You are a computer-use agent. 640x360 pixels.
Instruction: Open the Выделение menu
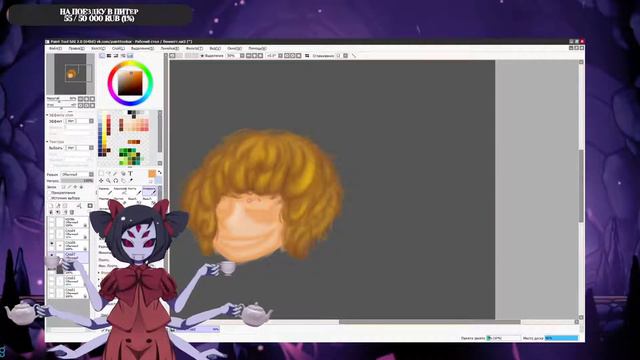142,48
